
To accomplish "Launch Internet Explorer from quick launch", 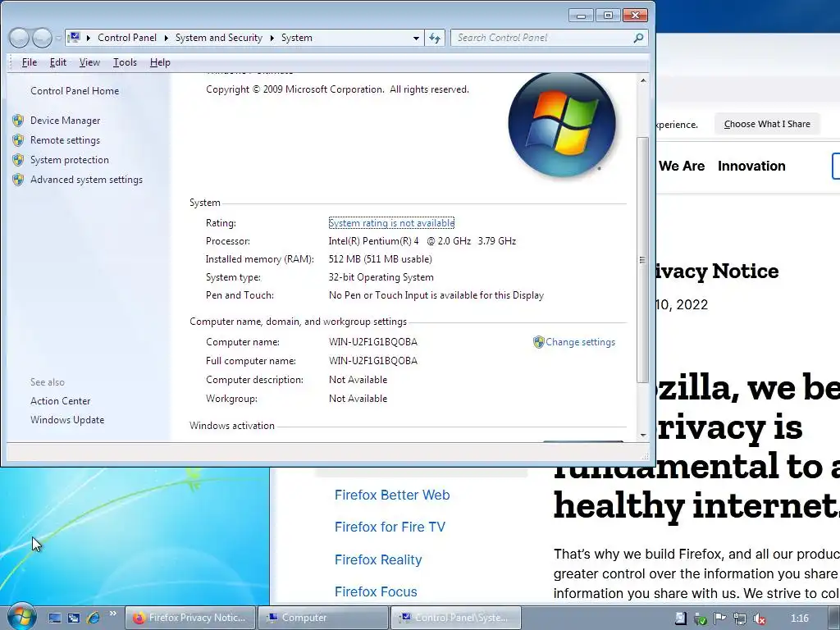I will click(x=93, y=619).
